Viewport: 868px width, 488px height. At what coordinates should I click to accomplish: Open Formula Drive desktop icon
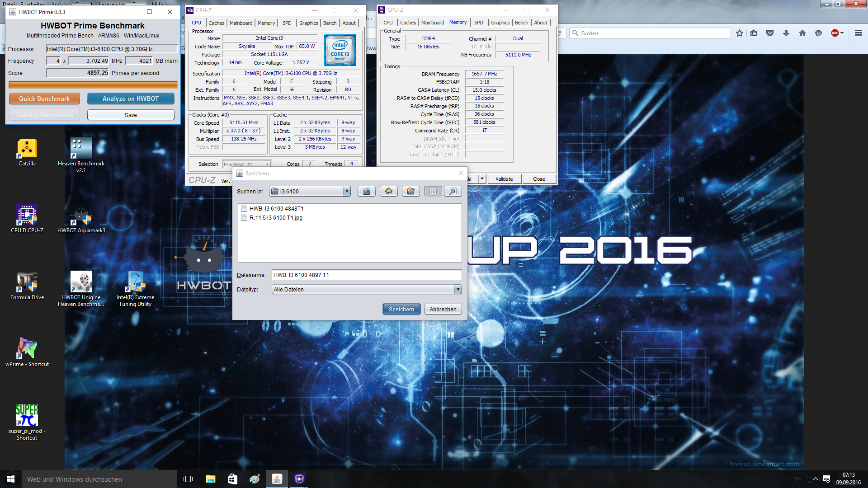[x=27, y=286]
